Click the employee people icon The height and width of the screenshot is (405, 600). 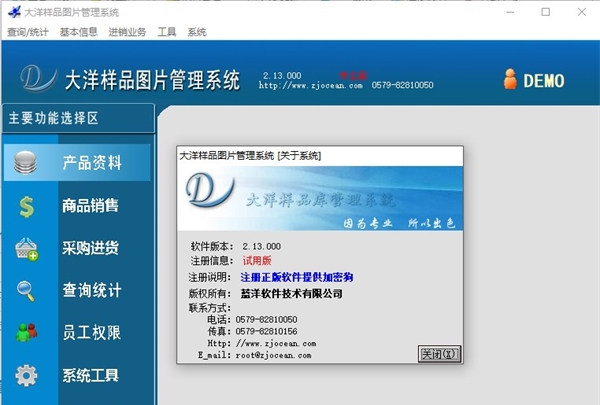(x=26, y=332)
